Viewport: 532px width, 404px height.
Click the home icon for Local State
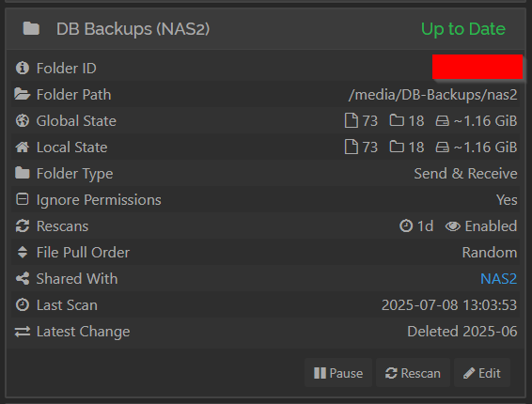(23, 147)
